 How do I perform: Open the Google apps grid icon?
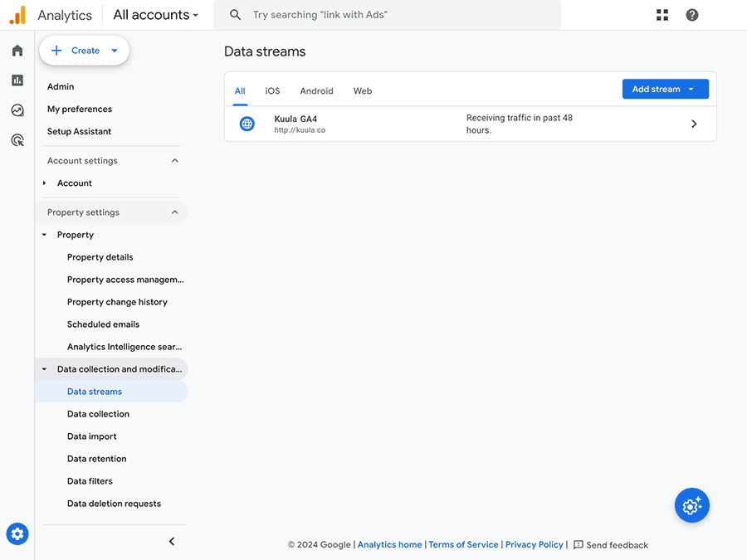[662, 15]
